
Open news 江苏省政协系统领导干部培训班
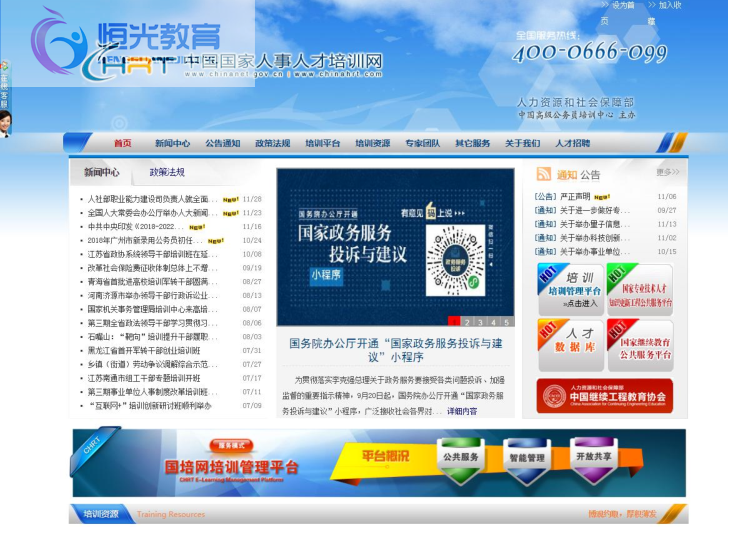click(152, 255)
